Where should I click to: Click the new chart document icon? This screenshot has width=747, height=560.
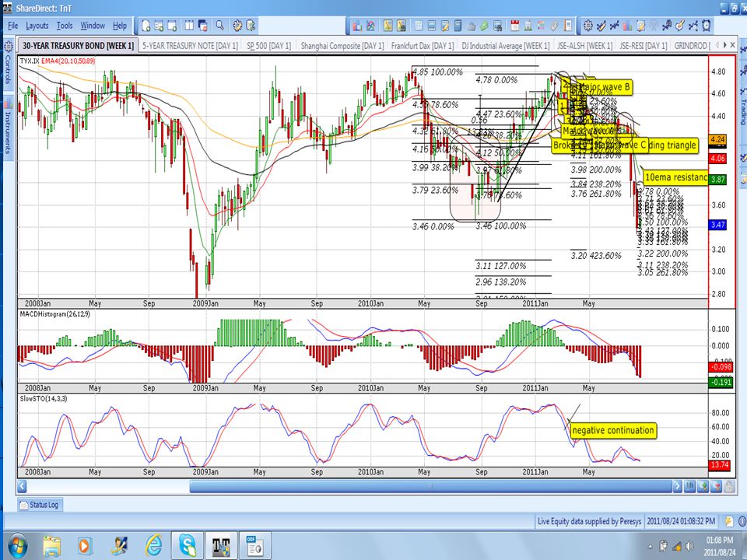point(146,25)
